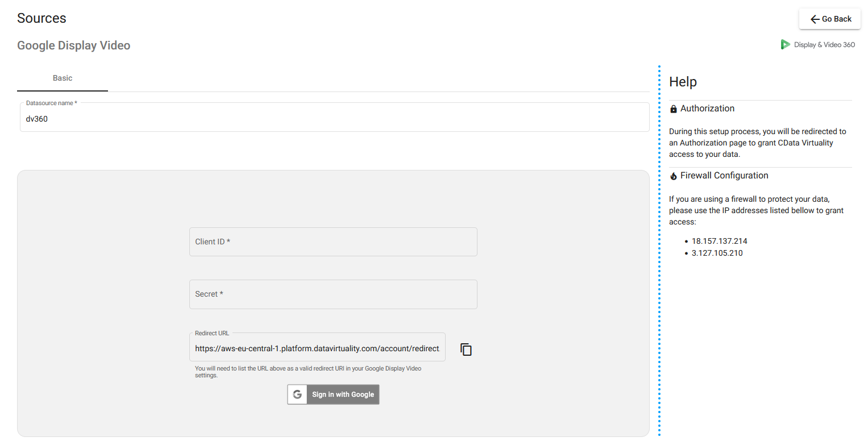
Task: Click the Google G logo icon
Action: [x=297, y=394]
